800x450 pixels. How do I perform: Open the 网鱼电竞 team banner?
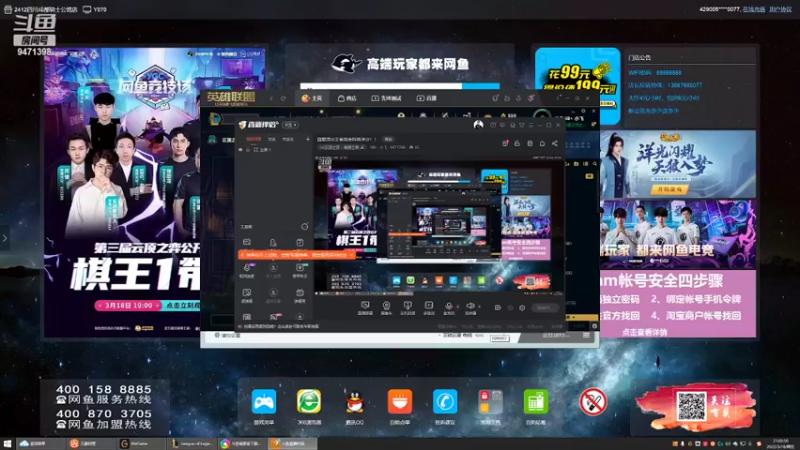[678, 234]
